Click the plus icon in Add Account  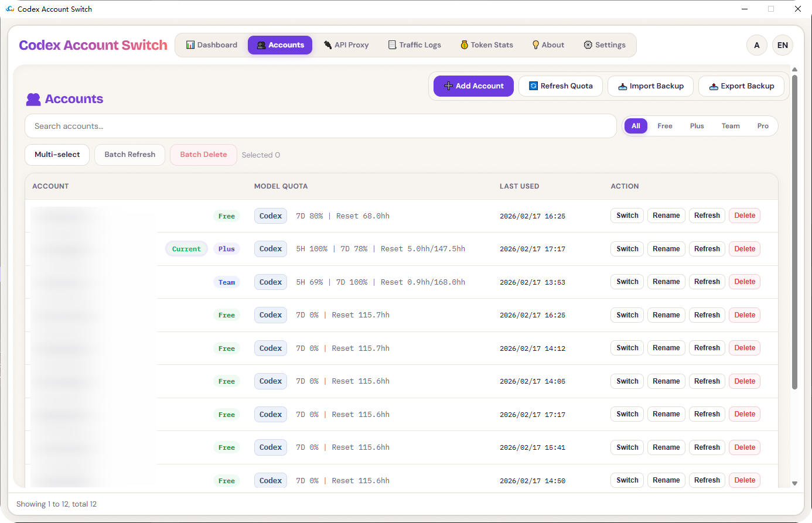click(448, 86)
